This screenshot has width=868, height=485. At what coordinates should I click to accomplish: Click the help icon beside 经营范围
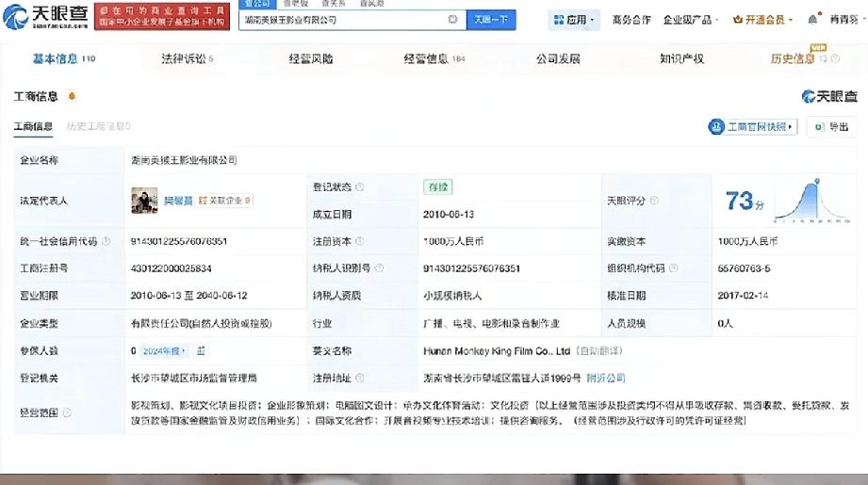pyautogui.click(x=67, y=412)
